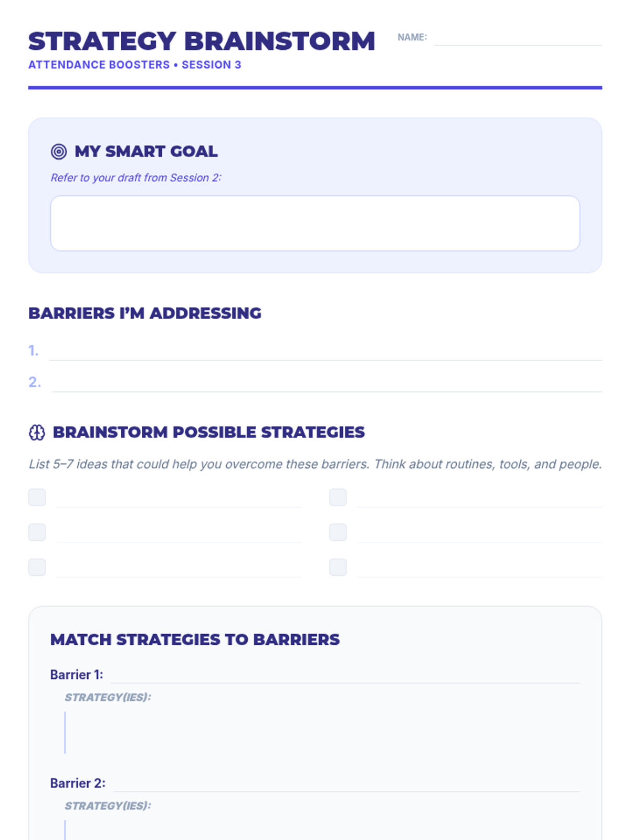Image resolution: width=630 pixels, height=840 pixels.
Task: Click the Barrier 2 line in match section
Action: coord(346,784)
